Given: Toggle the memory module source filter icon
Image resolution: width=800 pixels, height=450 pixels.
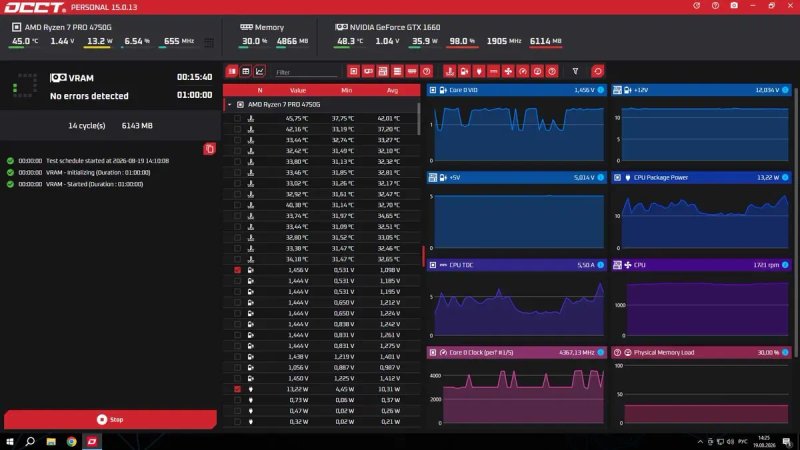Looking at the screenshot, I should (412, 71).
